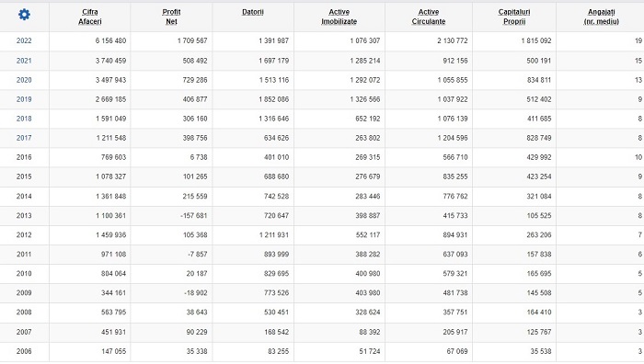Click the Active Imobilizate column header
644x364 pixels.
339,17
